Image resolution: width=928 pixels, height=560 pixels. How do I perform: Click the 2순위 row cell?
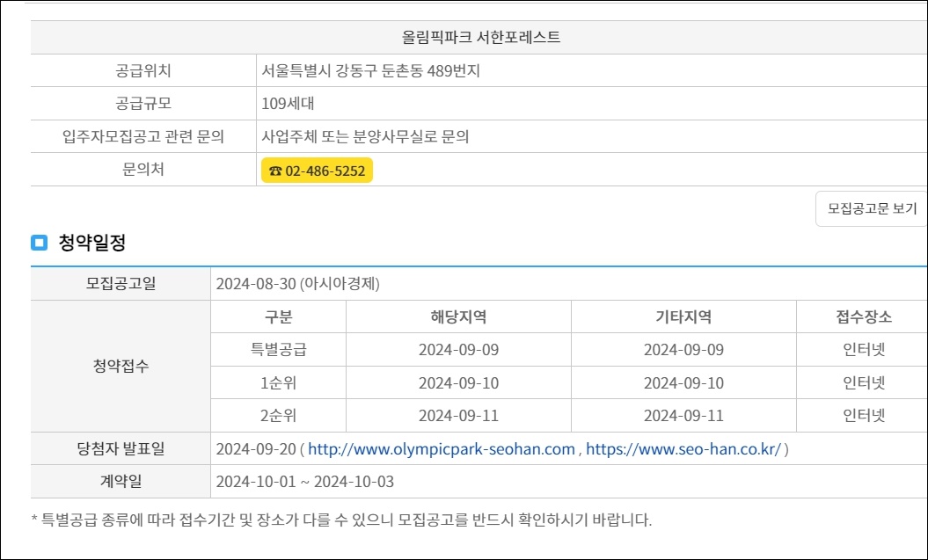coord(278,416)
